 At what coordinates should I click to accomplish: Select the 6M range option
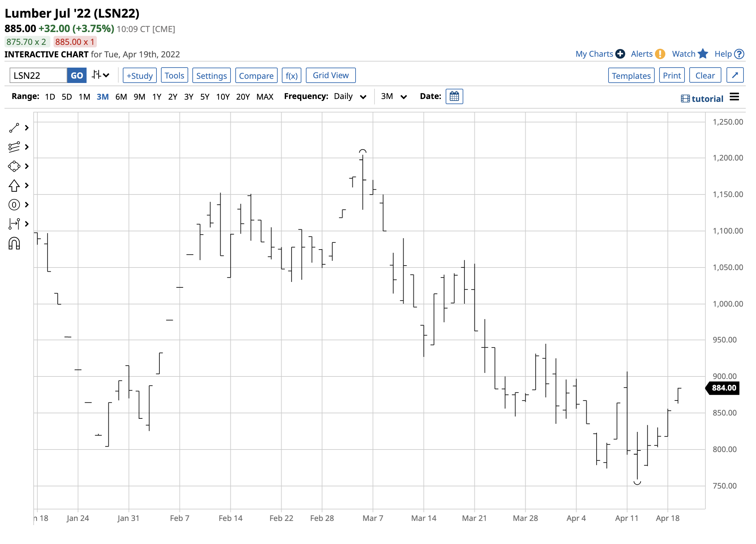[x=121, y=97]
